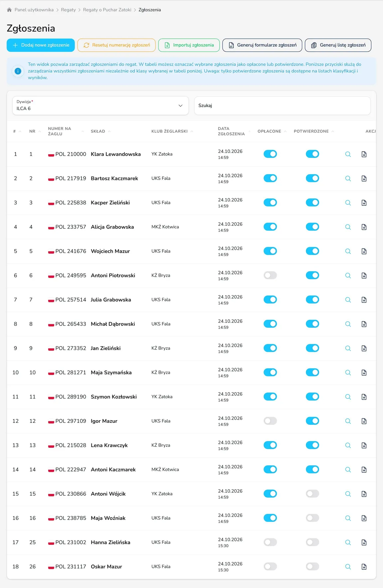383x588 pixels.
Task: Download form for Kacper Zieliński's entry
Action: [364, 203]
